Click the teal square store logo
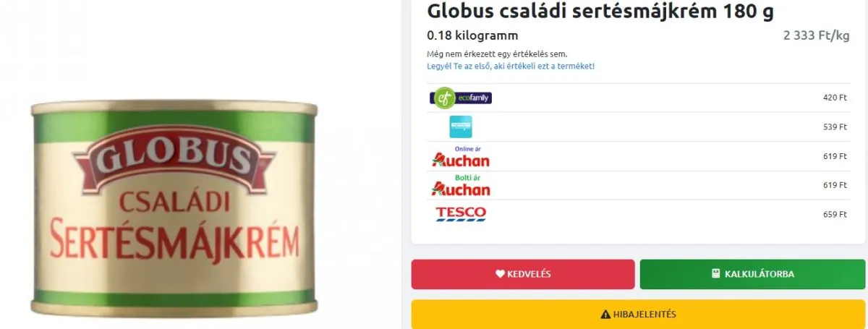 [461, 127]
